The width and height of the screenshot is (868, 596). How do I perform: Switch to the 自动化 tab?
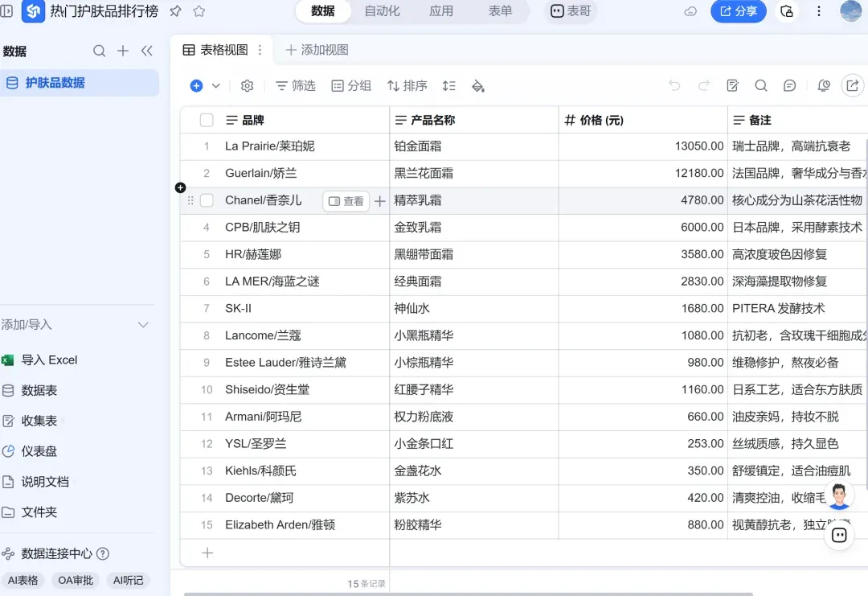[x=382, y=11]
